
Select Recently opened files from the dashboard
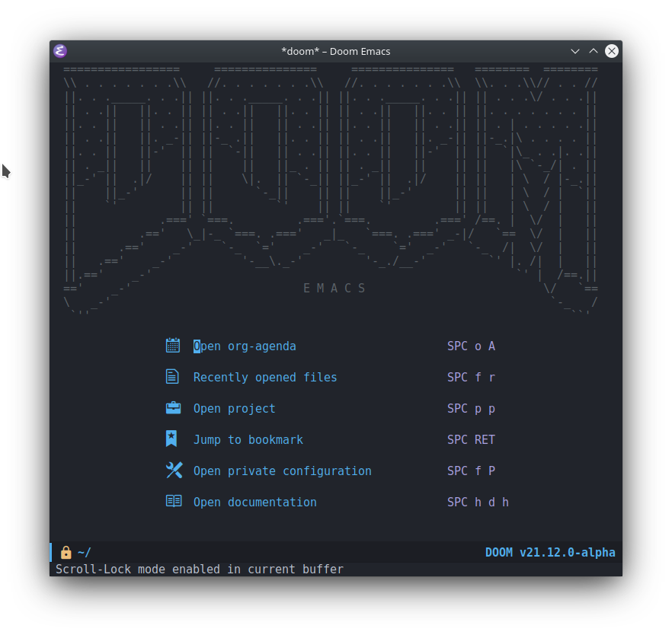[x=265, y=377]
